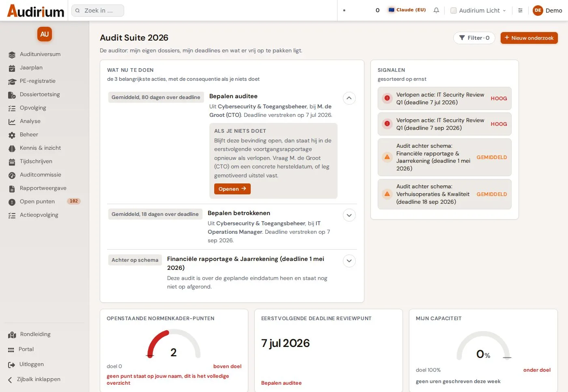
Task: Open signal IT Security Review deadline 7 sep 2026
Action: pyautogui.click(x=445, y=124)
